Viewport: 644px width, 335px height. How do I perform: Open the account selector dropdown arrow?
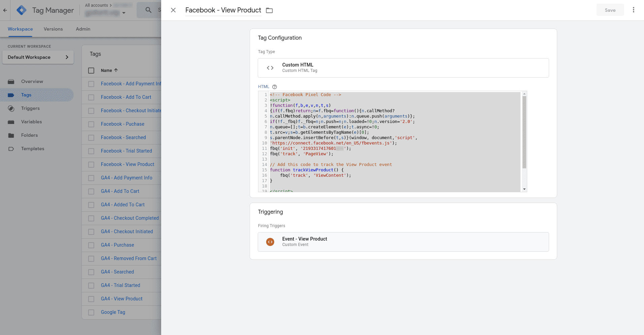point(124,13)
